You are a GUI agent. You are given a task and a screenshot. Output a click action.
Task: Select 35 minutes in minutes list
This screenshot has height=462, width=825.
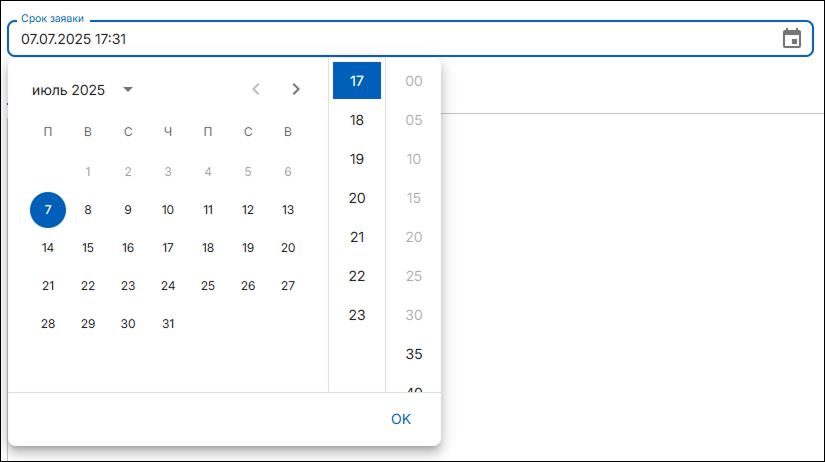pyautogui.click(x=414, y=354)
